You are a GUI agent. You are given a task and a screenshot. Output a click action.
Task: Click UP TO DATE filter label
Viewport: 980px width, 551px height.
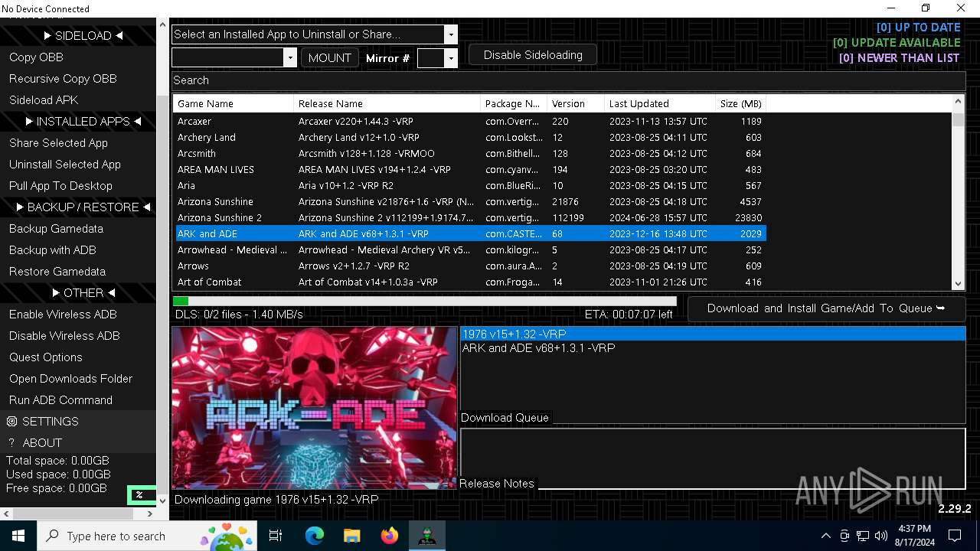coord(918,28)
